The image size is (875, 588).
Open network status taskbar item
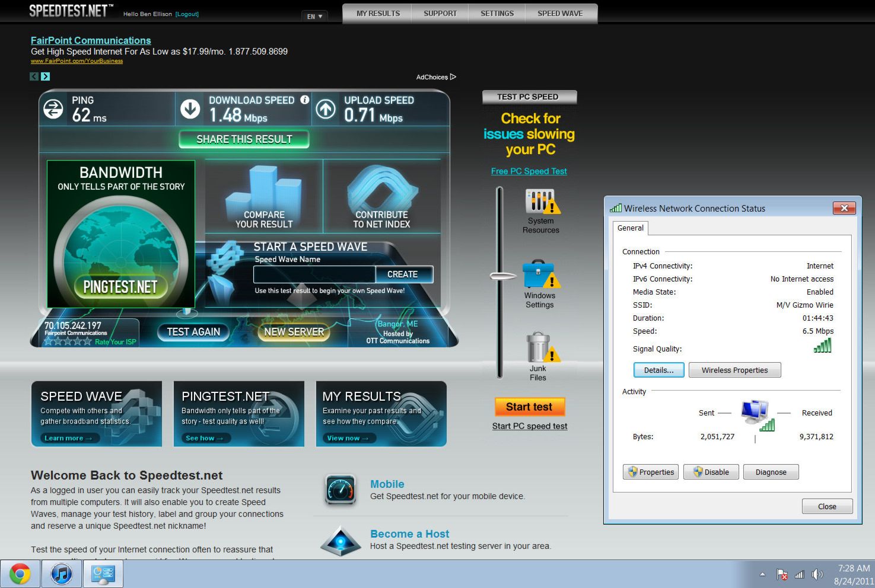pos(103,574)
